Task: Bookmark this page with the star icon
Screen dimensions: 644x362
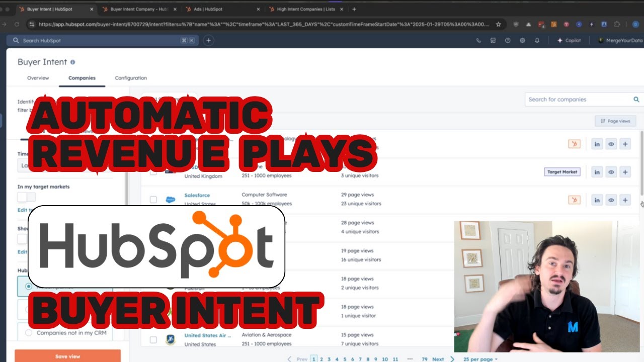Action: [499, 24]
